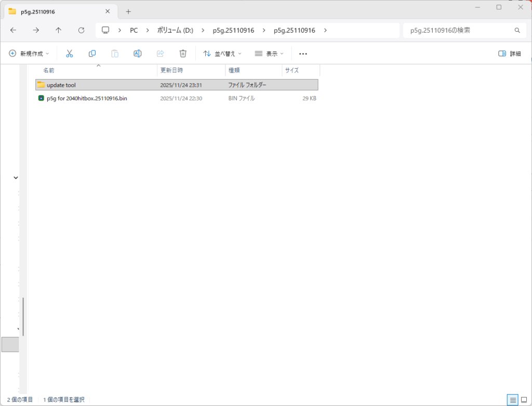Click the Delete trash can icon
The image size is (532, 406).
[183, 54]
